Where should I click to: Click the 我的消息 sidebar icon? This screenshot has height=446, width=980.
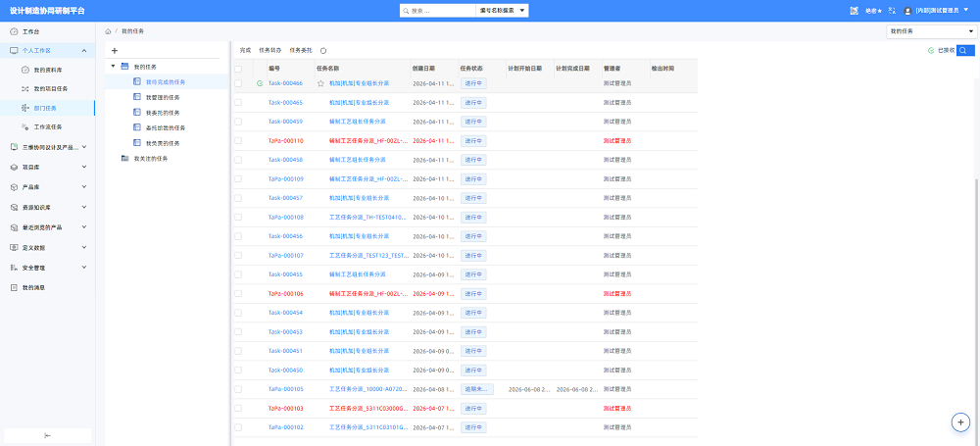(15, 288)
